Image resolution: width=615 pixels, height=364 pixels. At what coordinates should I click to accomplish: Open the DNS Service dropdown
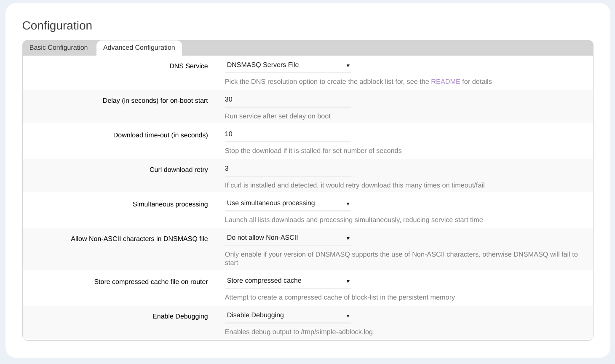coord(288,65)
